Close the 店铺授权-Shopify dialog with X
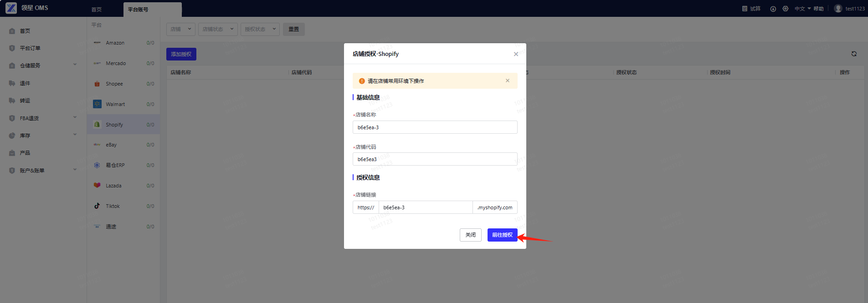This screenshot has width=868, height=303. 516,54
